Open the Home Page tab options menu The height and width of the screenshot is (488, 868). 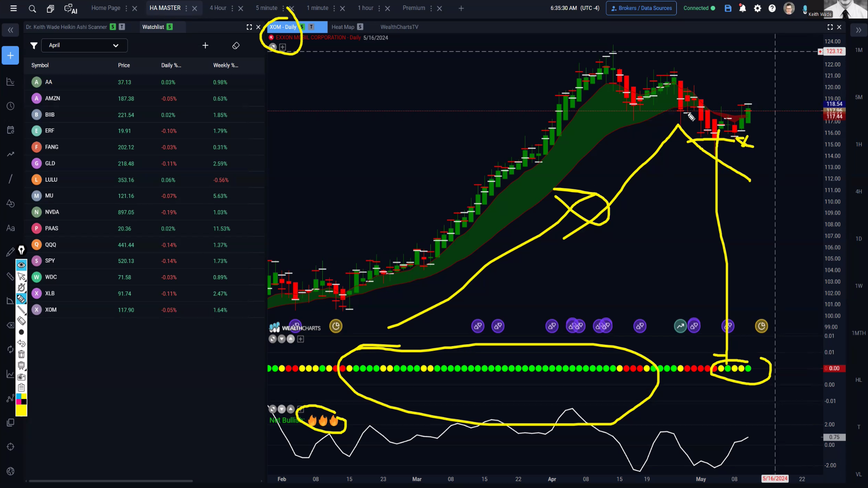[x=126, y=8]
